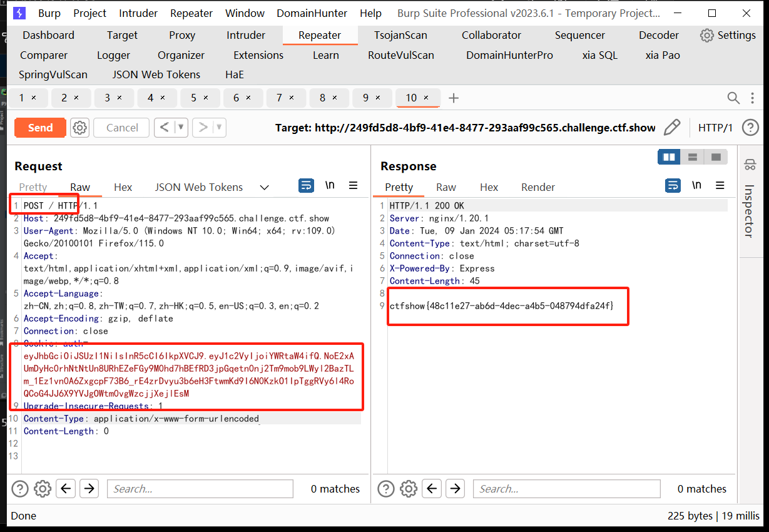Open the Logger tool tab

(113, 55)
